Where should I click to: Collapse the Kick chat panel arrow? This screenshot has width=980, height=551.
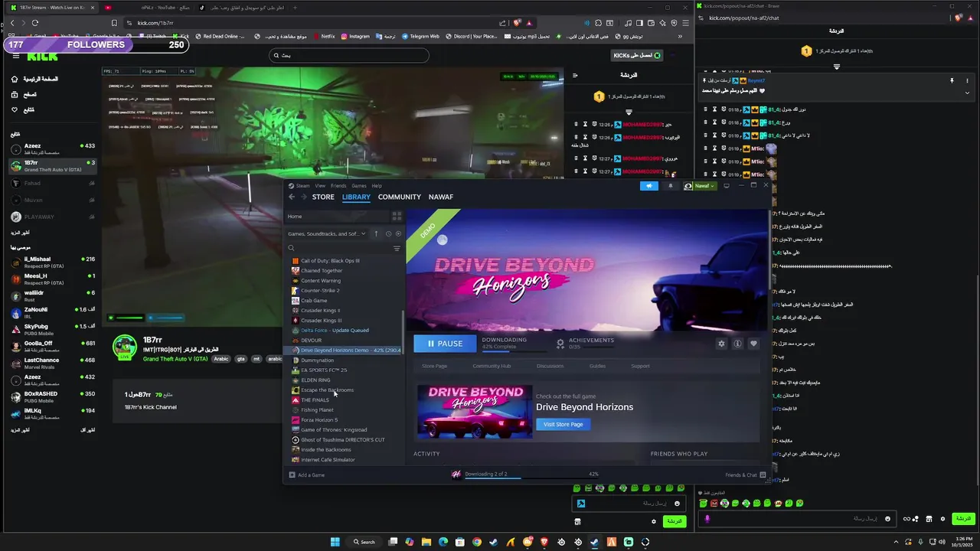(x=575, y=75)
